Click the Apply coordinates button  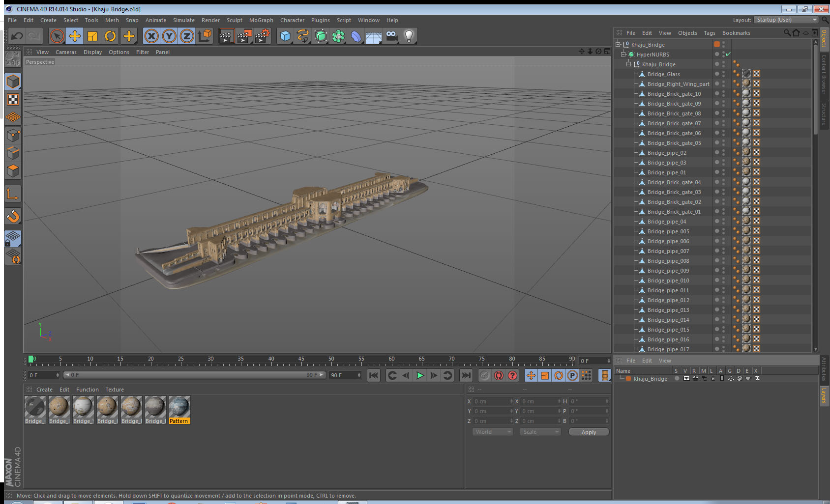click(x=589, y=432)
